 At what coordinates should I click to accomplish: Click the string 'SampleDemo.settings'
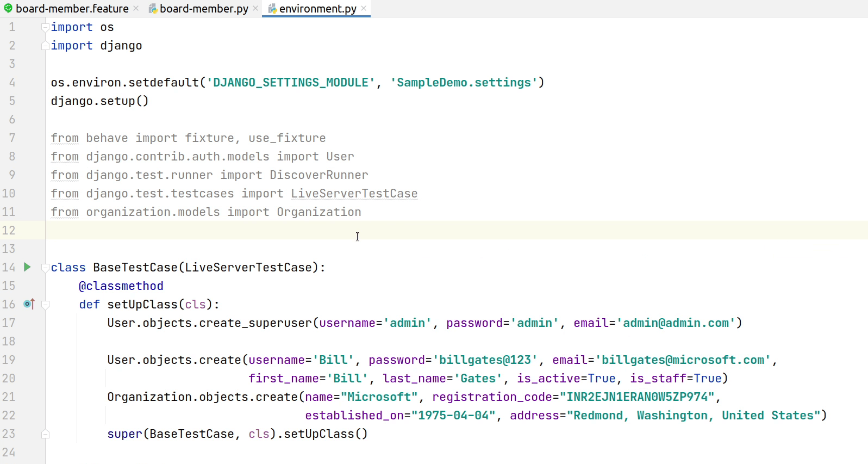(x=464, y=82)
